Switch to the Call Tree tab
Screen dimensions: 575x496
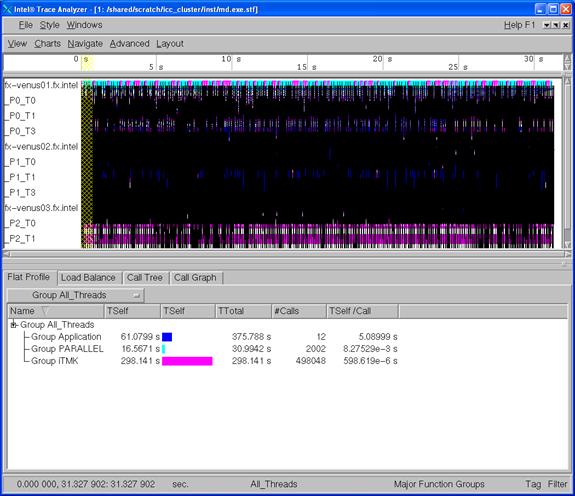145,278
